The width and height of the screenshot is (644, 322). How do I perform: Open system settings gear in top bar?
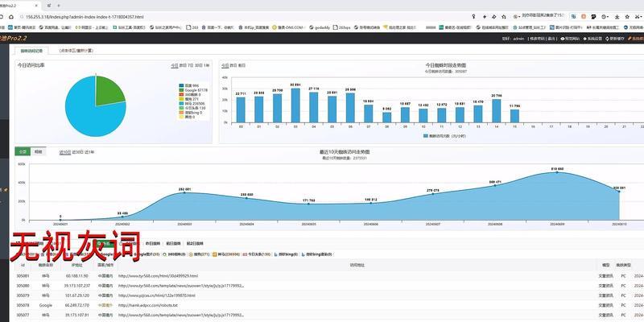tap(592, 38)
